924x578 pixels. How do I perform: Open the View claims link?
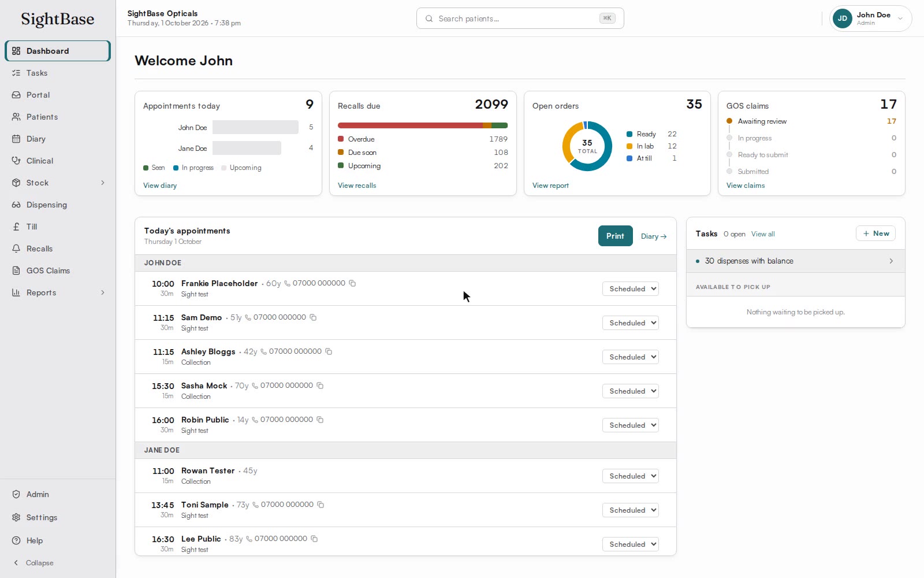click(x=746, y=186)
